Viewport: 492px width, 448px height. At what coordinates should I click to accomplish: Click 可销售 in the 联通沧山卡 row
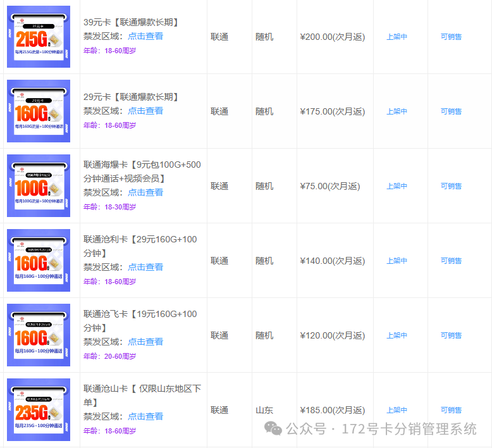coord(451,410)
